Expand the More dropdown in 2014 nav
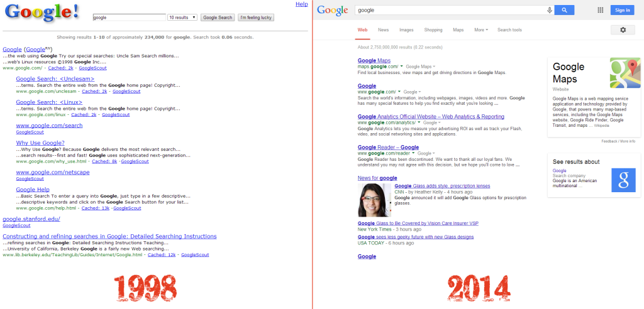This screenshot has width=644, height=309. point(481,30)
